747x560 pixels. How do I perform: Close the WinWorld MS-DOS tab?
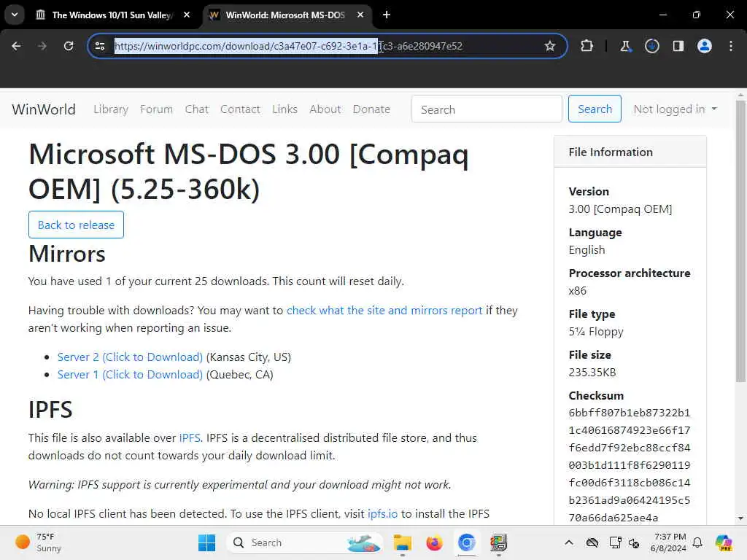click(x=360, y=15)
